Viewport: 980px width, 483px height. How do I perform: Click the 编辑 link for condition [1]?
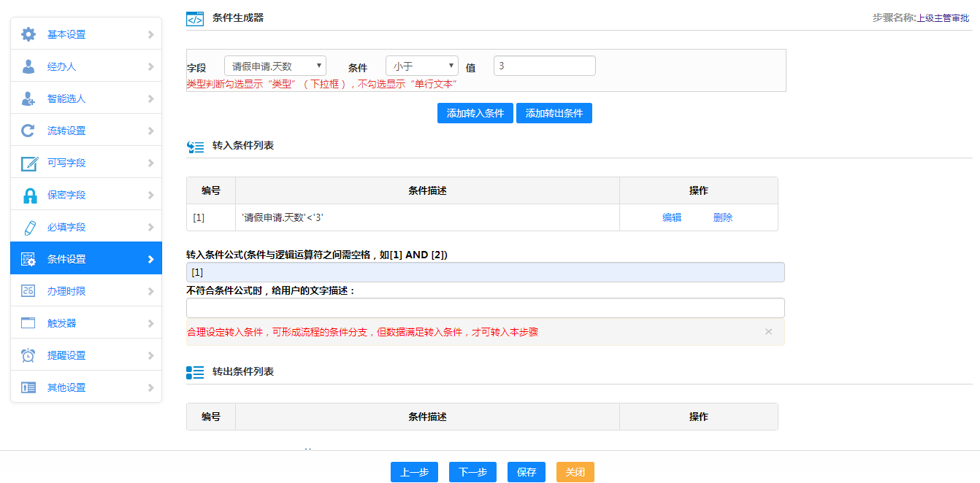point(672,217)
